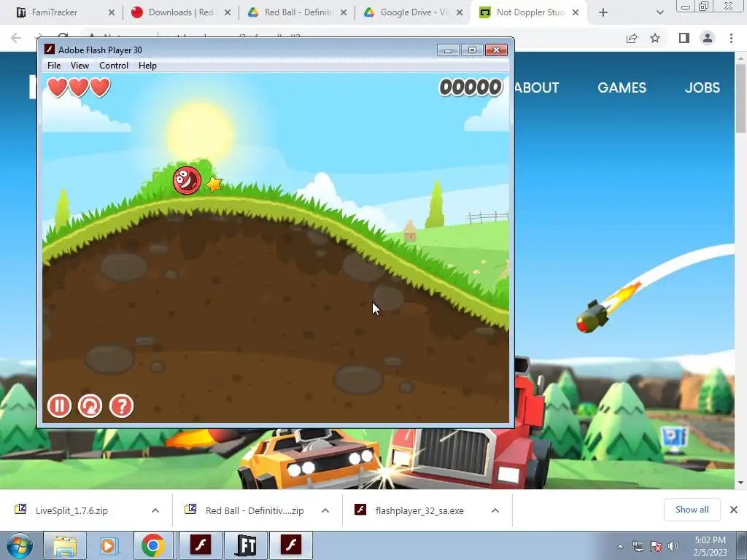Open the volume tray icon
Viewport: 747px width, 560px height.
click(673, 546)
